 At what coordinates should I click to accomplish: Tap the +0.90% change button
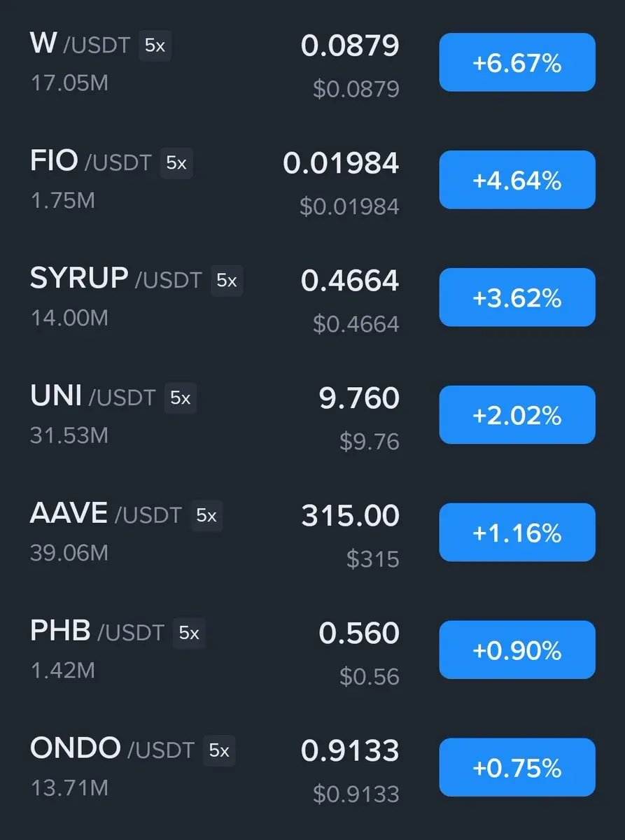click(x=517, y=651)
